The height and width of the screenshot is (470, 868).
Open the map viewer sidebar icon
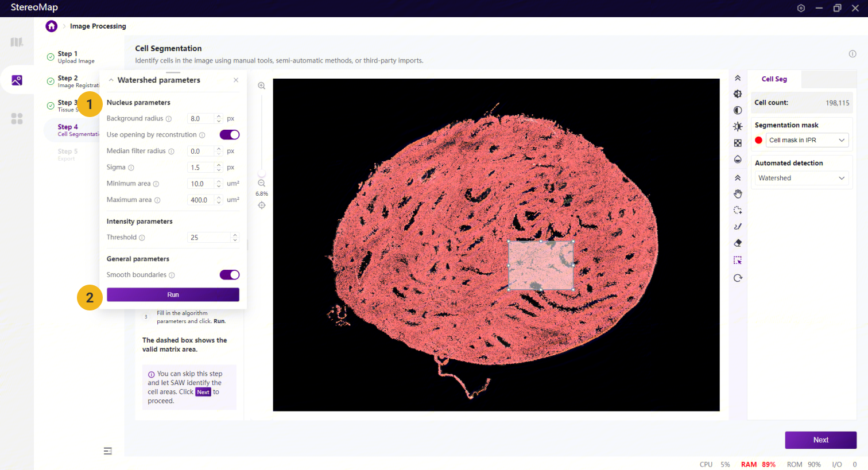[x=17, y=42]
